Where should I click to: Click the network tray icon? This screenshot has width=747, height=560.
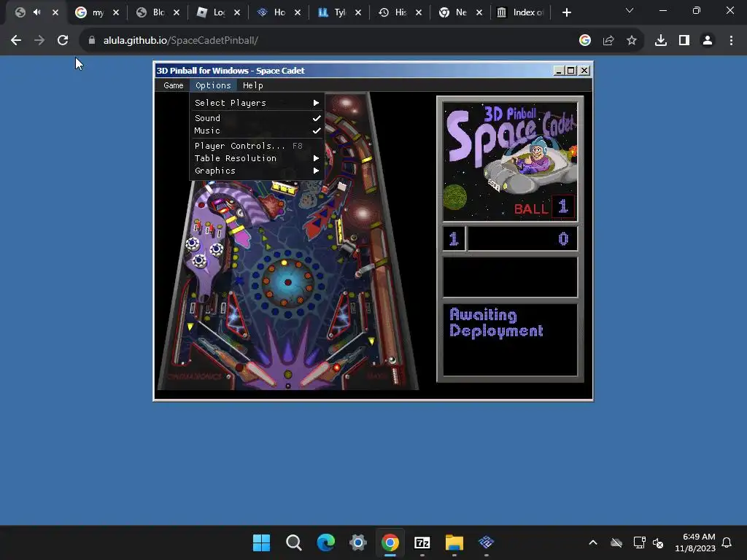pos(639,542)
